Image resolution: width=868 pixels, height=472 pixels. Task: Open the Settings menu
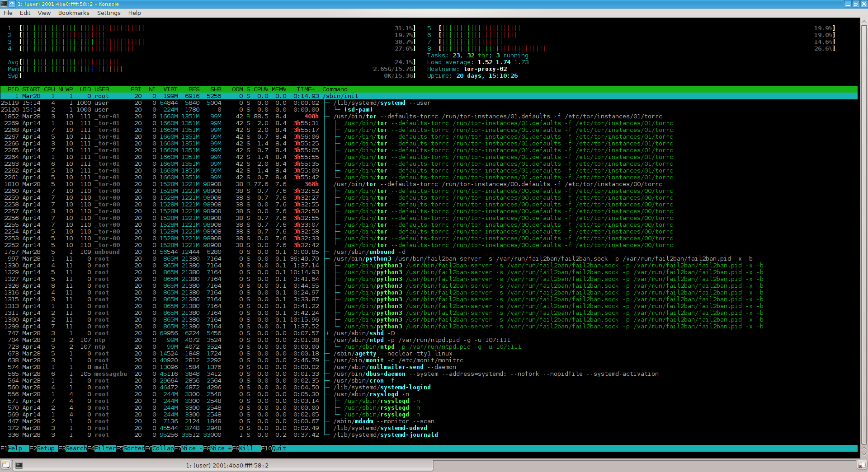pos(108,13)
